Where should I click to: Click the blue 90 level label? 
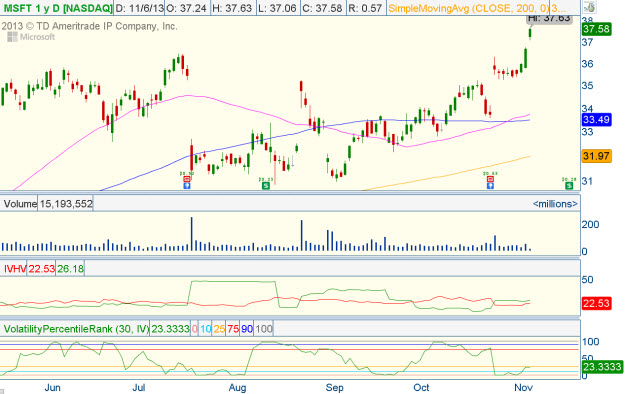[x=247, y=329]
